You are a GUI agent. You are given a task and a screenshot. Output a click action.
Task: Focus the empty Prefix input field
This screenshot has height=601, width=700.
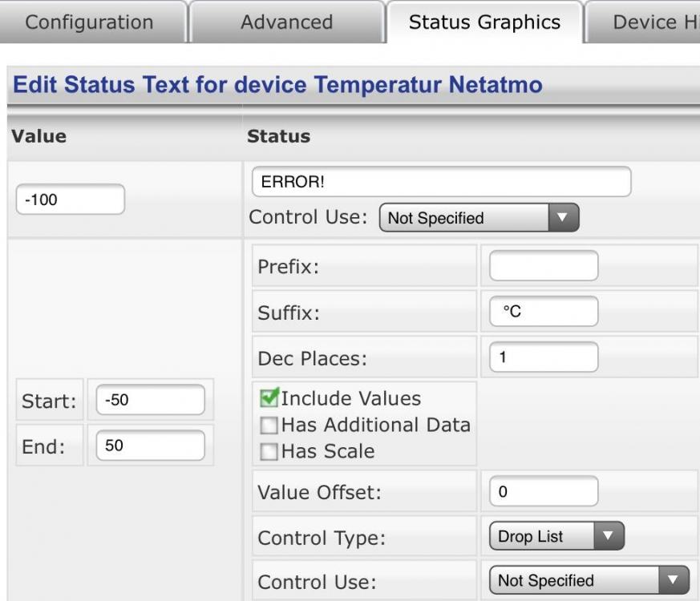pyautogui.click(x=543, y=266)
